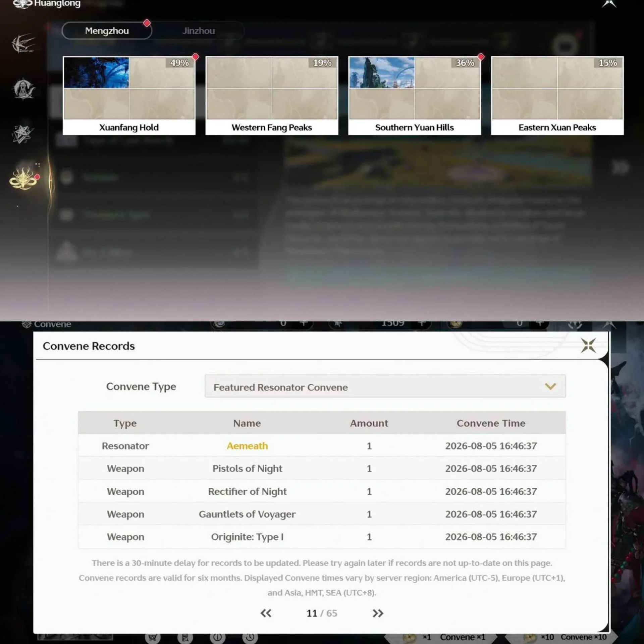Open the Xuanfang Hold area card
644x644 pixels.
[129, 96]
